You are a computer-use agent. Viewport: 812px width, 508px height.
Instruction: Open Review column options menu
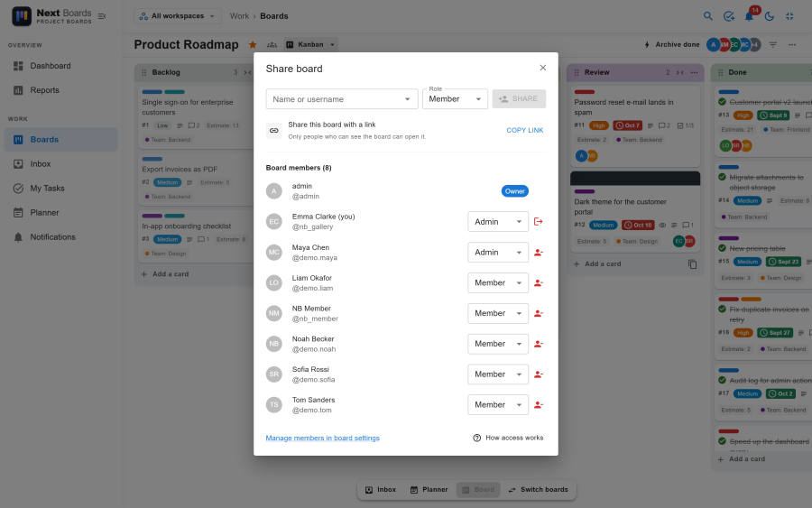[x=694, y=72]
